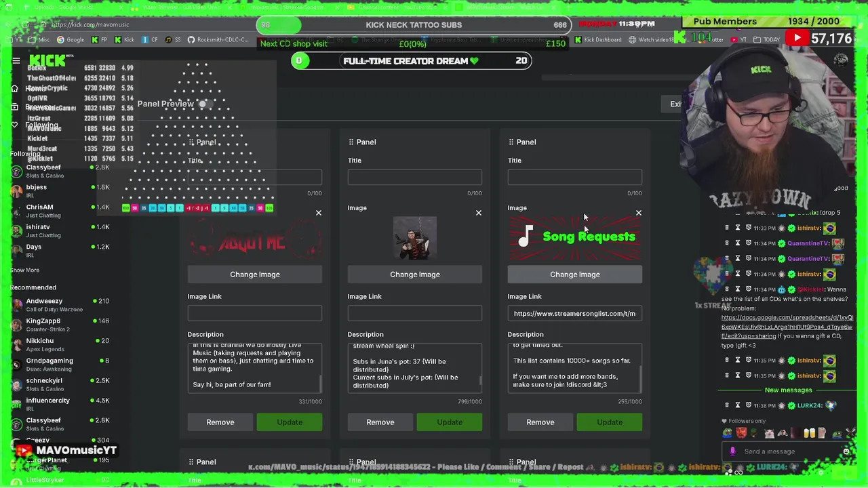The width and height of the screenshot is (868, 488).
Task: Expand followed channels with Show More
Action: coord(24,270)
